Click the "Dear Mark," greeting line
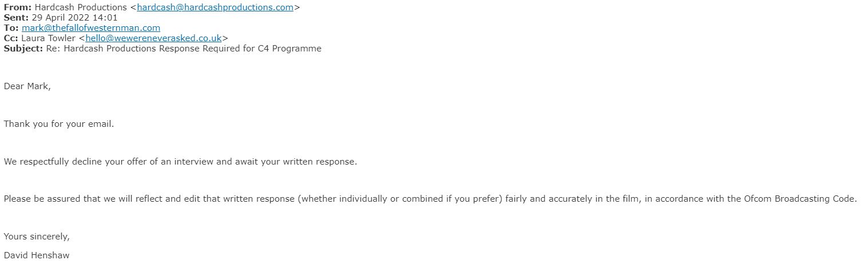This screenshot has width=868, height=276. click(x=27, y=86)
